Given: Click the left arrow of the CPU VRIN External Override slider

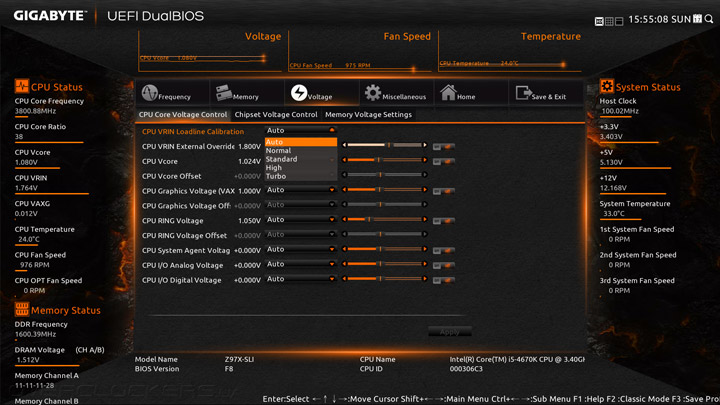Looking at the screenshot, I should pos(344,145).
